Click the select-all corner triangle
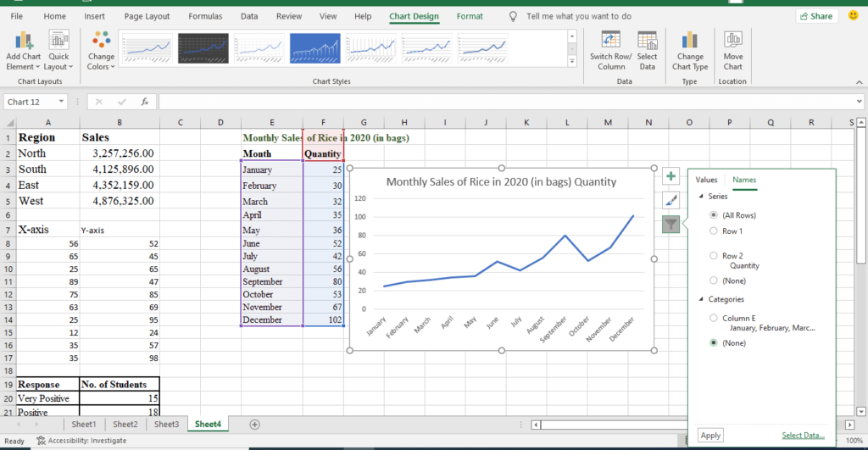Screen dimensions: 868x450 tap(8, 122)
